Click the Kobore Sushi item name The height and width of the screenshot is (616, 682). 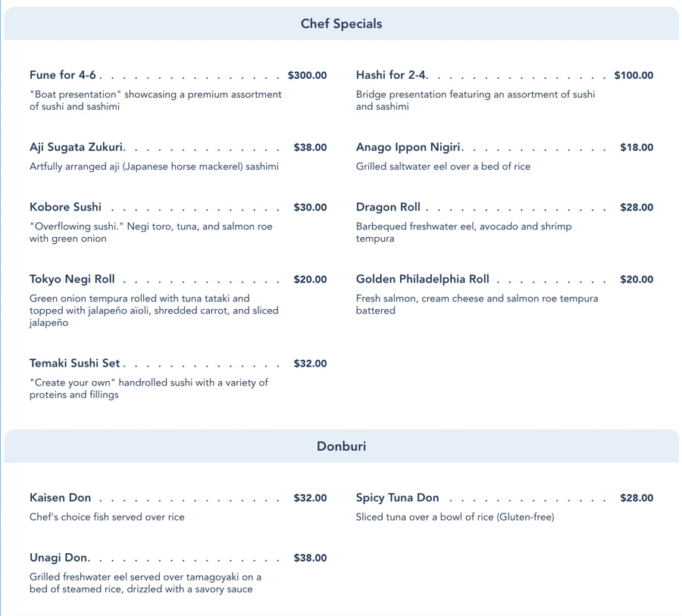[x=65, y=208]
